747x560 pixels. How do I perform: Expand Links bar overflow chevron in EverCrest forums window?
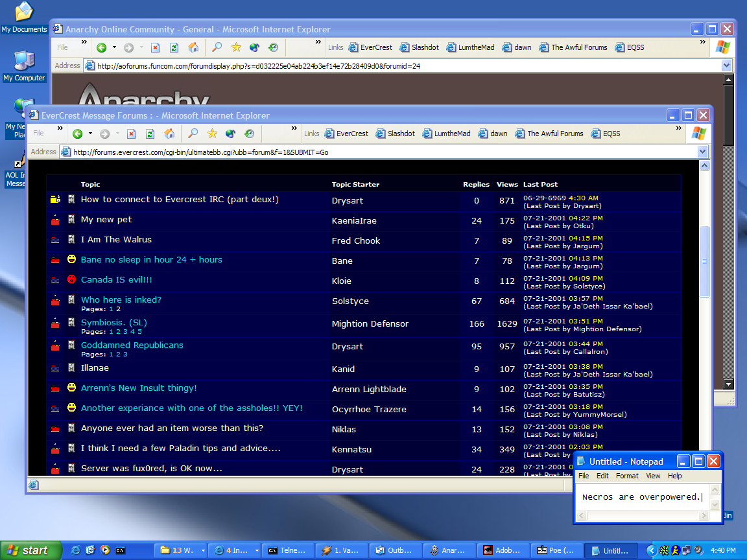point(679,128)
